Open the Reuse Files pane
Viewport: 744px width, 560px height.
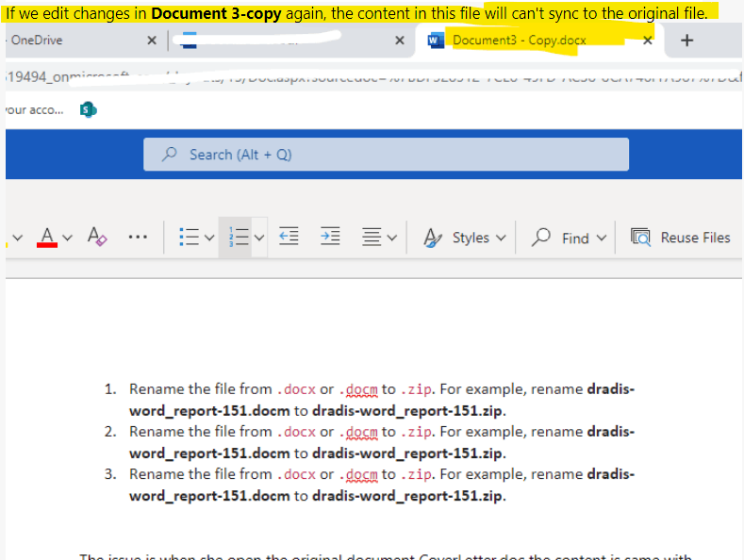[x=680, y=238]
